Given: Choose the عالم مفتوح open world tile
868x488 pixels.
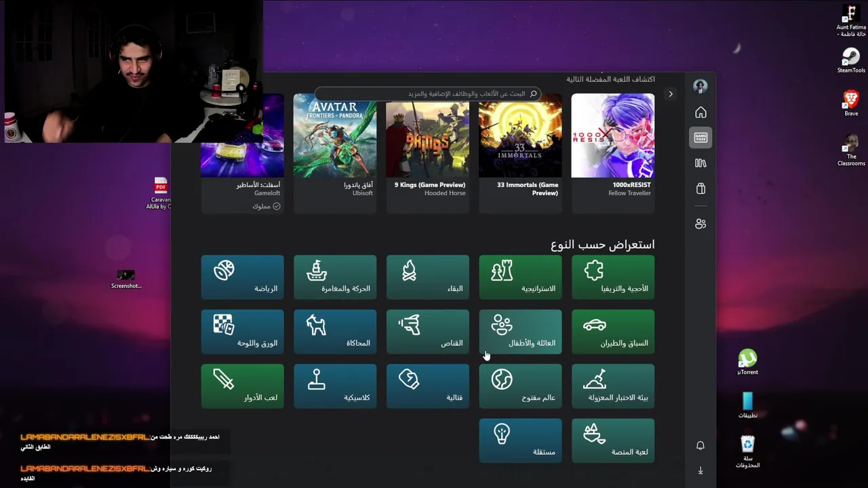Looking at the screenshot, I should pos(520,386).
